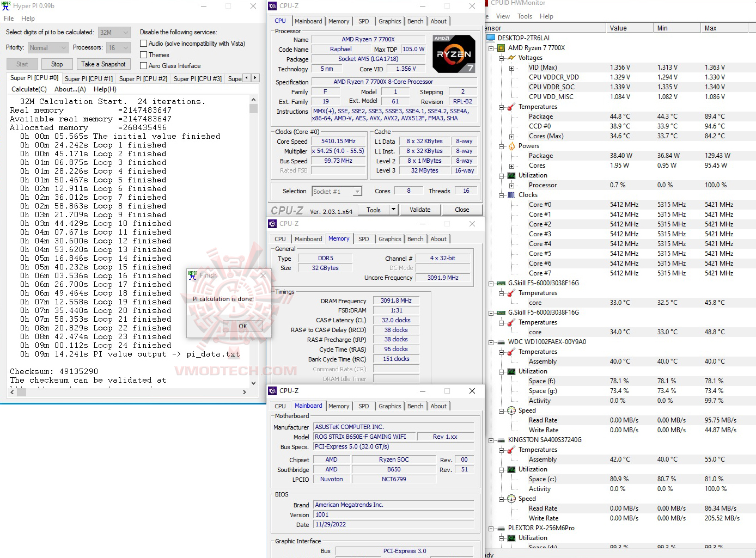Click the Utilization icon under AMD Ryzen 7 7700X
Viewport: 756px width, 558px height.
tap(511, 175)
